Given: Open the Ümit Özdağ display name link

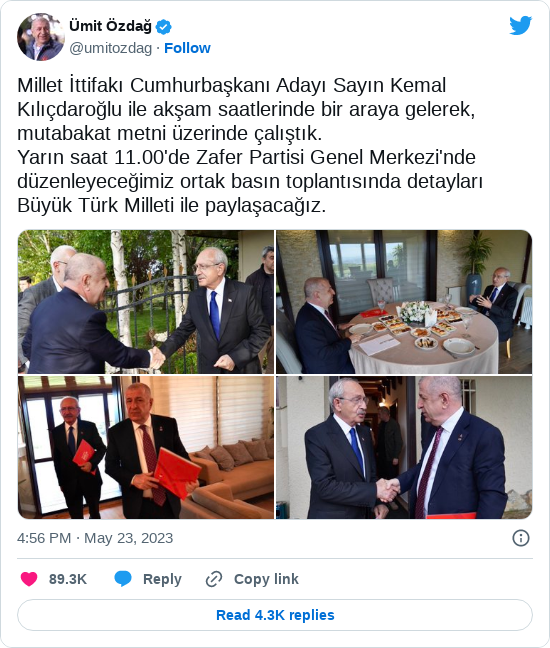Looking at the screenshot, I should (110, 26).
